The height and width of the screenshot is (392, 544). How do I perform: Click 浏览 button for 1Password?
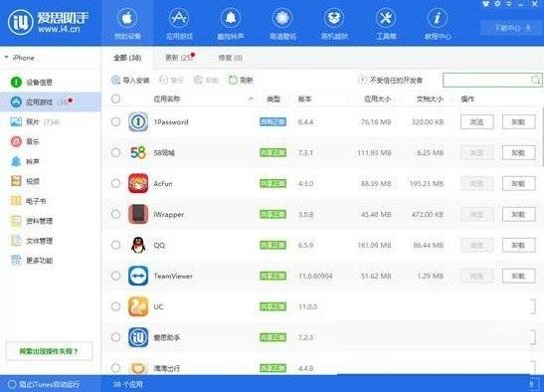point(476,121)
